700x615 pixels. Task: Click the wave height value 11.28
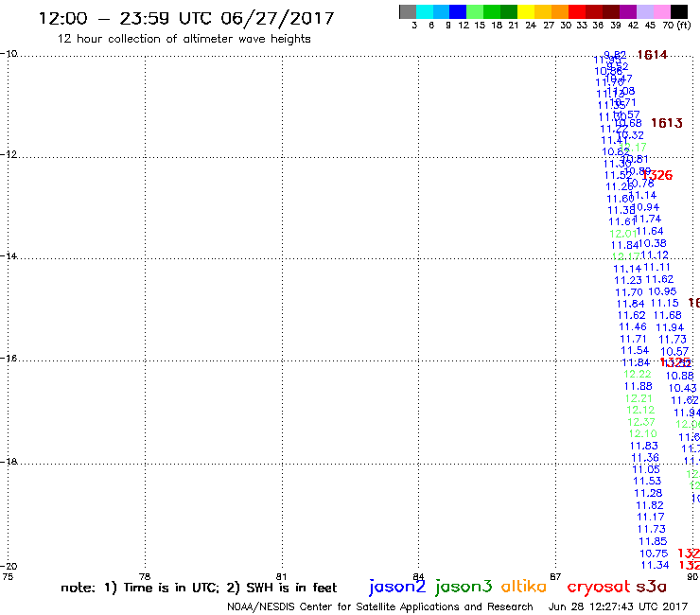[648, 493]
